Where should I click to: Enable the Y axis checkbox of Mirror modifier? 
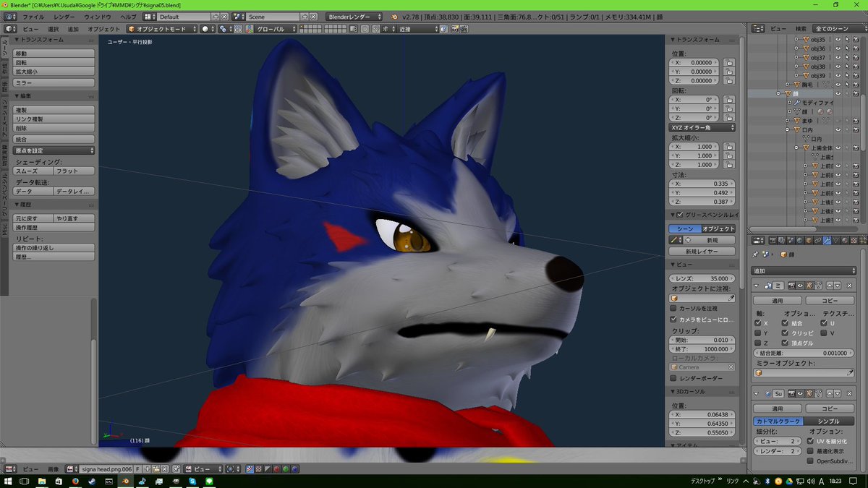point(758,333)
